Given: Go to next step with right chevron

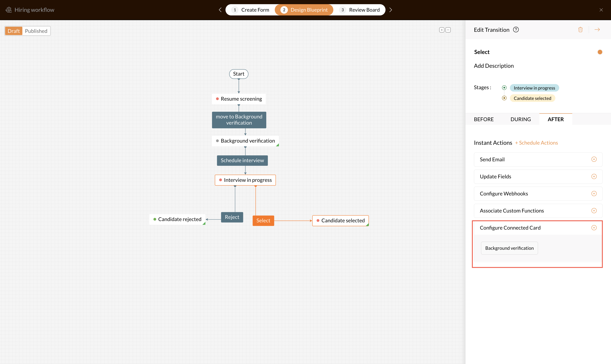Looking at the screenshot, I should tap(391, 10).
